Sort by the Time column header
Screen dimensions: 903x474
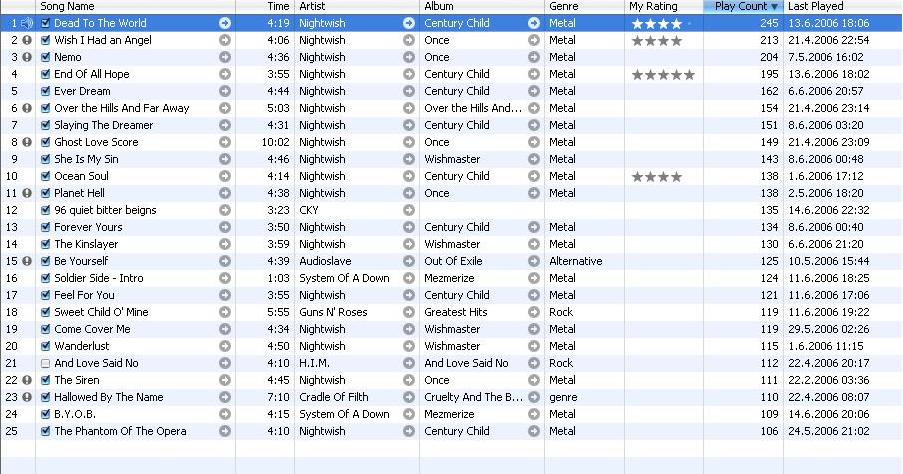click(x=265, y=6)
